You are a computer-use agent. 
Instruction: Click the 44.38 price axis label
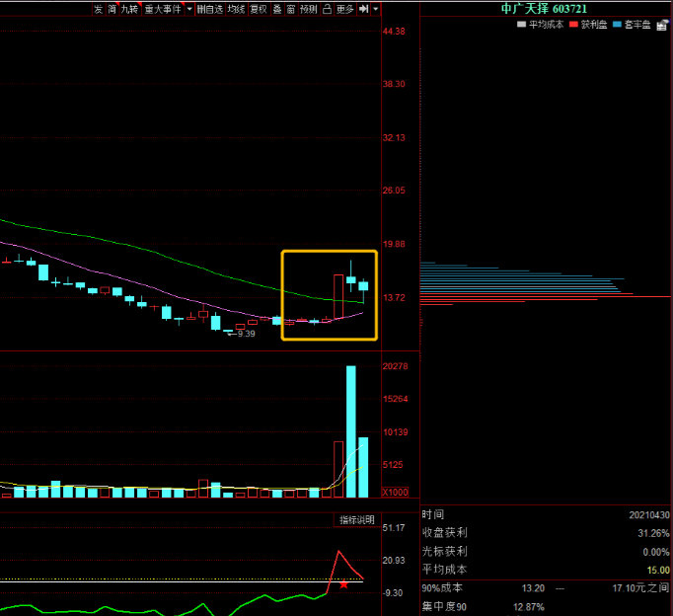point(394,32)
